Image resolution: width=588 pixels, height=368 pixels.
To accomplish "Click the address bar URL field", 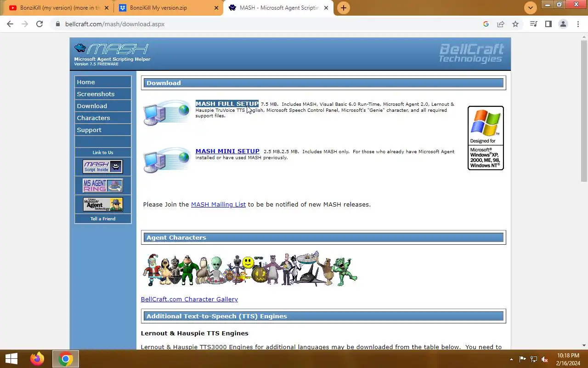I will [x=266, y=24].
